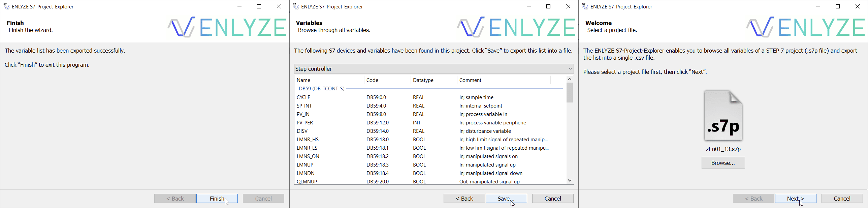This screenshot has width=868, height=208.
Task: Maximize the Welcome window
Action: (x=838, y=6)
